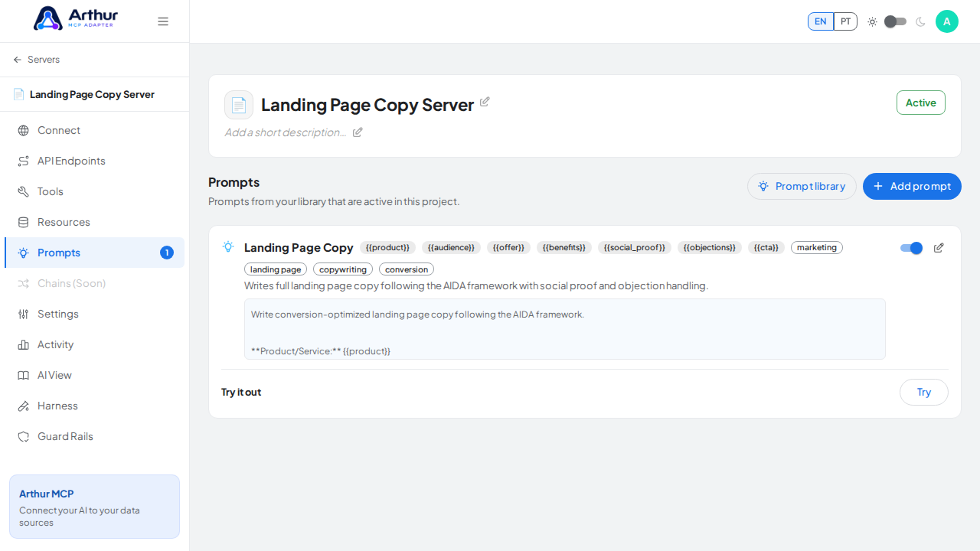Click the moon dark-mode icon
The height and width of the screenshot is (551, 980).
click(x=920, y=21)
